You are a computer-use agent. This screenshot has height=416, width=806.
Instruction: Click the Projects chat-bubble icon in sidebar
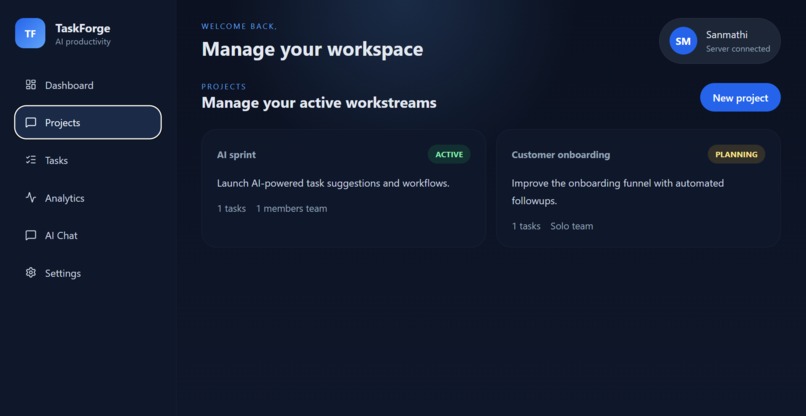click(x=31, y=122)
